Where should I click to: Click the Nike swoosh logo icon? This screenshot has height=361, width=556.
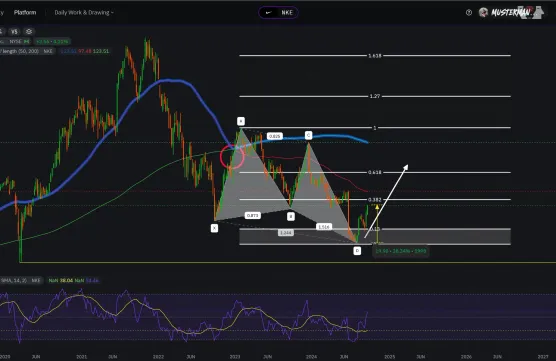click(x=269, y=13)
